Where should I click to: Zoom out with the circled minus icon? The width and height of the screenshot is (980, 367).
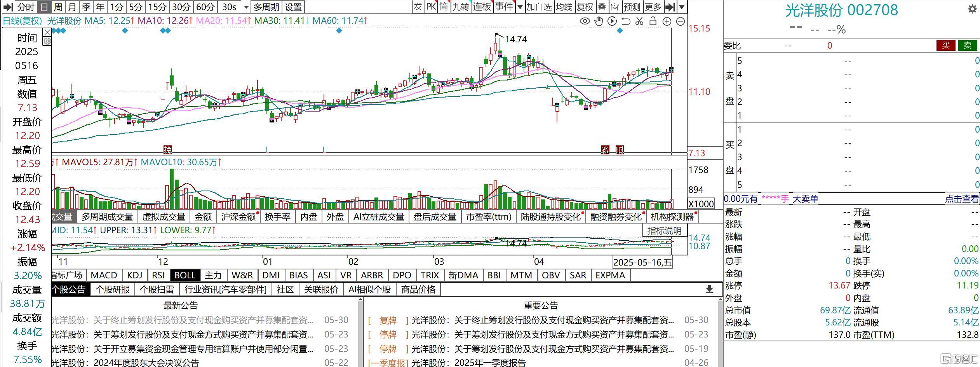click(x=681, y=21)
